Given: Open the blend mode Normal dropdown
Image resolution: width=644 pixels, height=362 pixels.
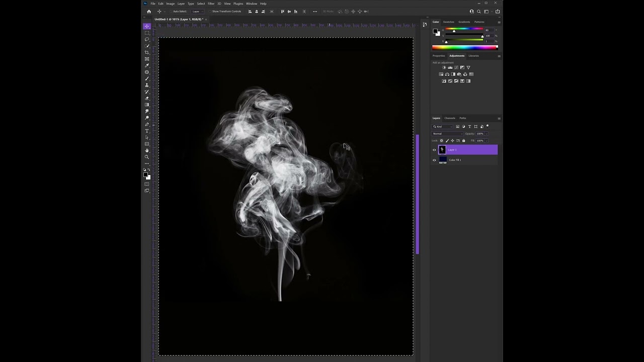Looking at the screenshot, I should coord(447,134).
